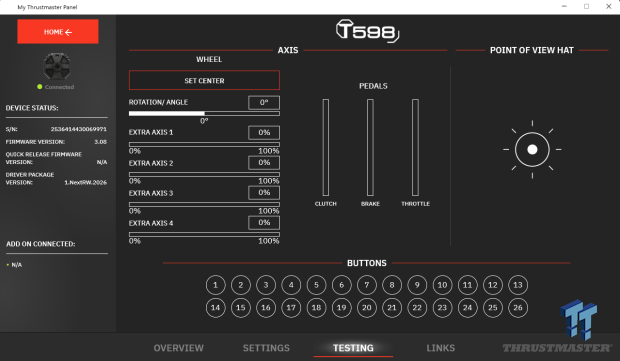The image size is (620, 361).
Task: Click button indicator 6
Action: coord(342,285)
